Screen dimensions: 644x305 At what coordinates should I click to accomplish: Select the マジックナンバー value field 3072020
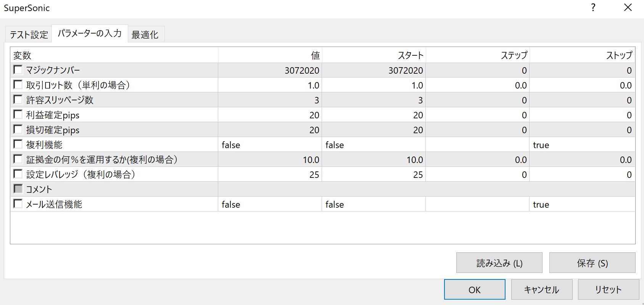[269, 70]
